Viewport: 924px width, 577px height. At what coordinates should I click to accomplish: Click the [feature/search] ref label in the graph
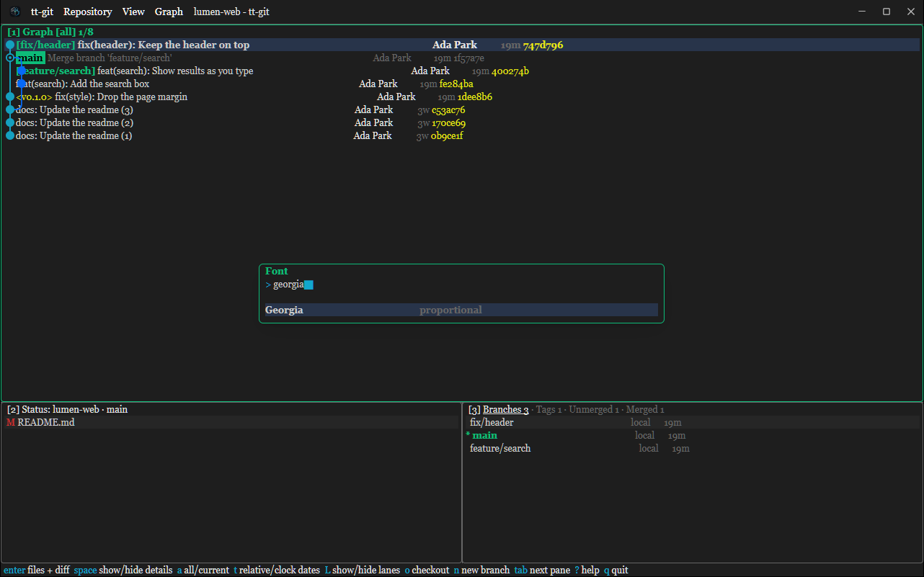click(55, 71)
